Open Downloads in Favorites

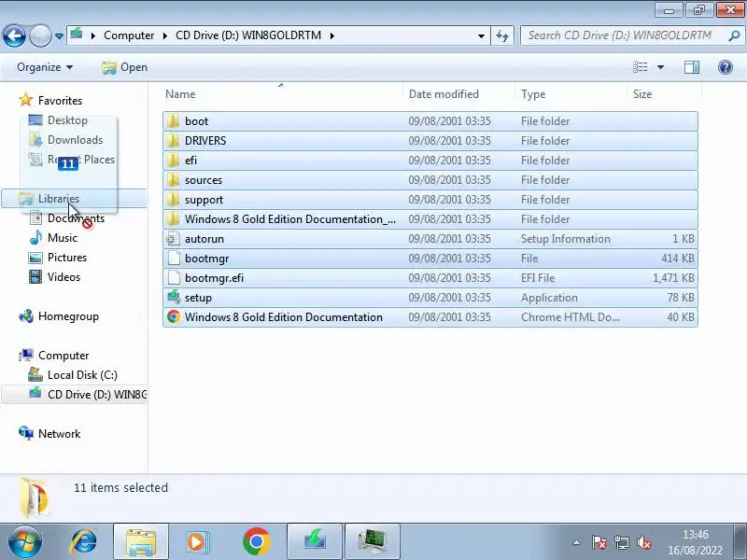point(65,139)
